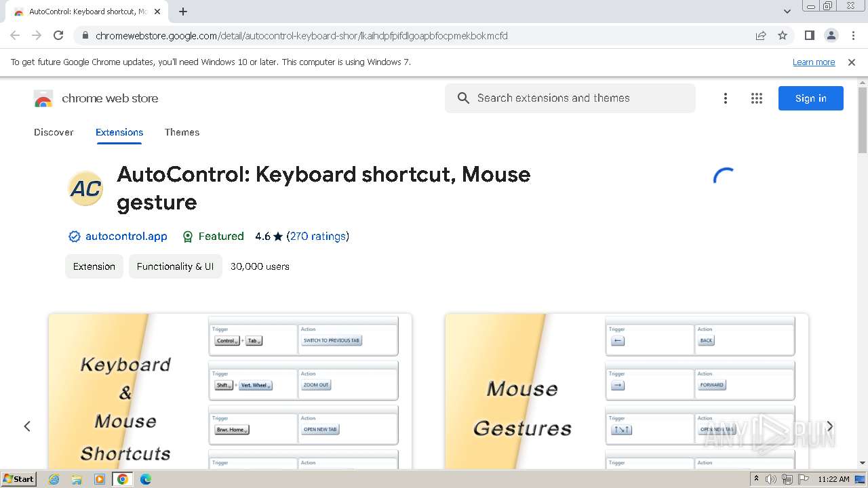Show hidden system tray icons
Screen dimensions: 868x488
[x=756, y=479]
